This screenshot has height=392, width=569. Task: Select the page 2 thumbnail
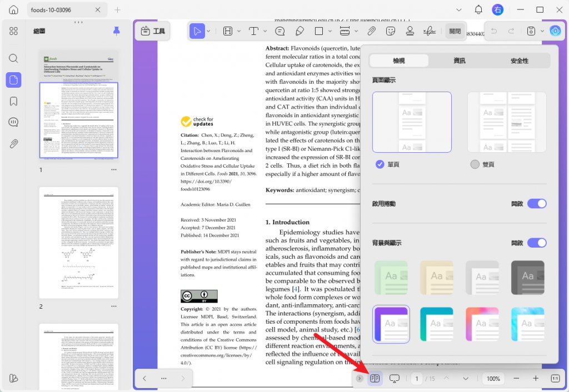coord(79,243)
